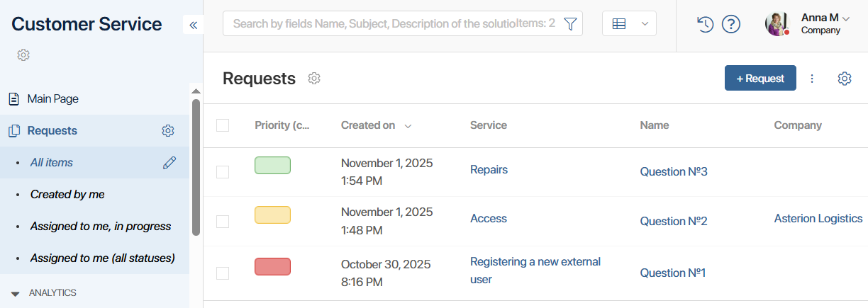Select the checkbox for Question №1 row

click(x=223, y=273)
